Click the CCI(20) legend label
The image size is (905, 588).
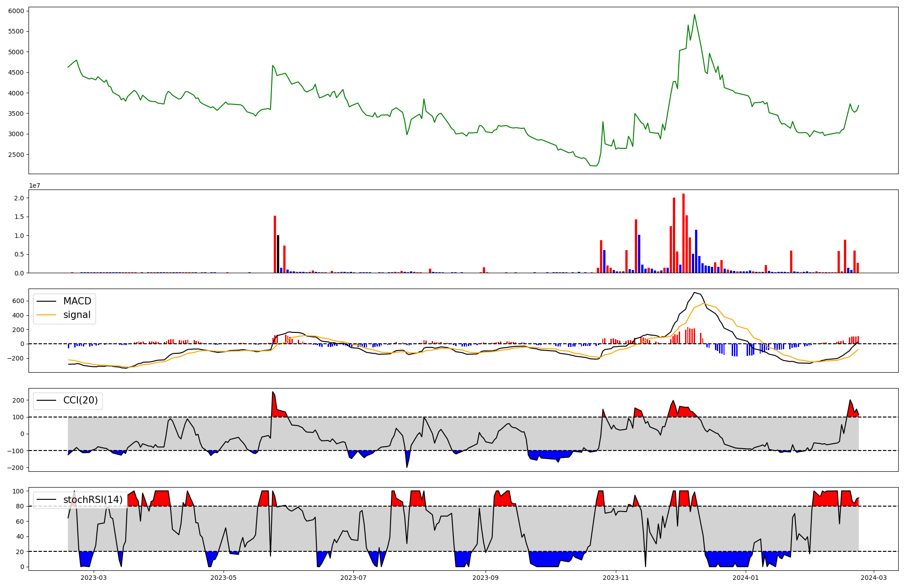pyautogui.click(x=80, y=400)
